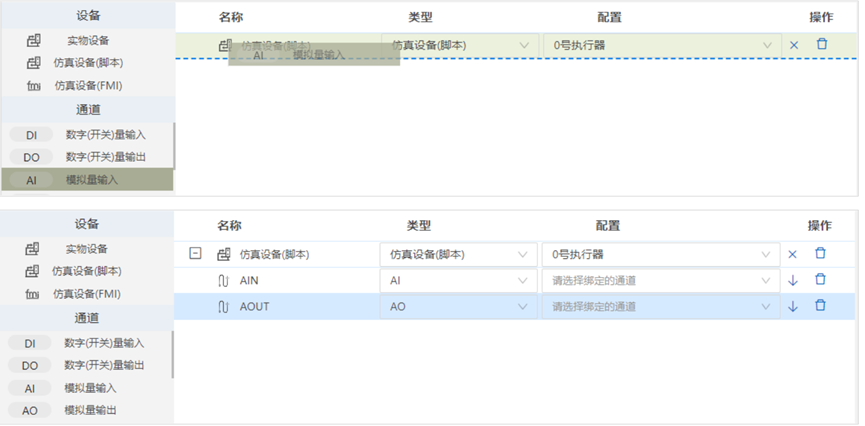The image size is (865, 426).
Task: Select the AOUT name cell
Action: [254, 307]
